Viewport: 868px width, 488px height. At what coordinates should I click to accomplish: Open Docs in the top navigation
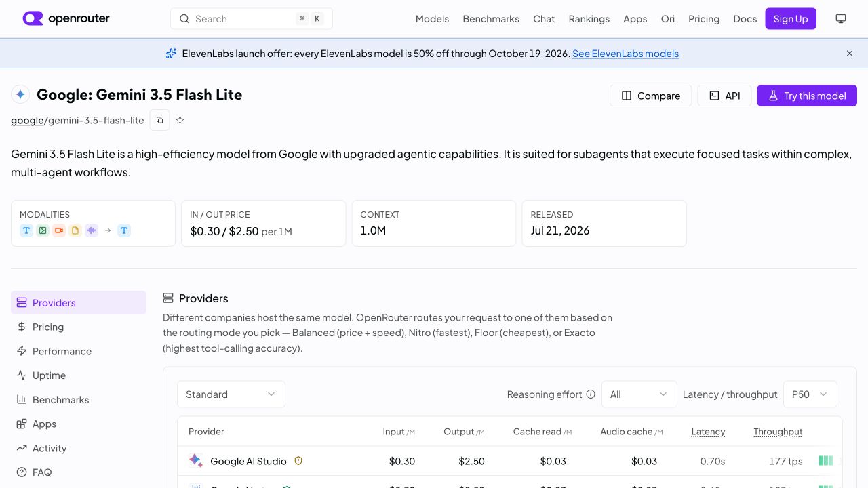click(x=745, y=19)
